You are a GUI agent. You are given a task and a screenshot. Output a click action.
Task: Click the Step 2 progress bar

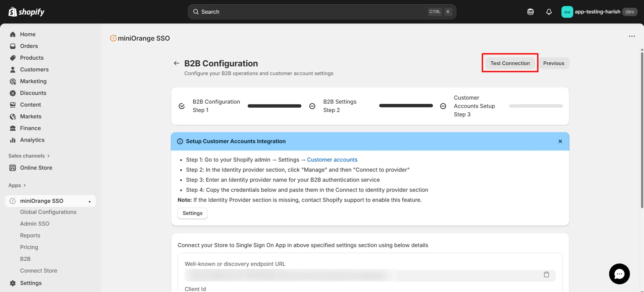tap(406, 106)
